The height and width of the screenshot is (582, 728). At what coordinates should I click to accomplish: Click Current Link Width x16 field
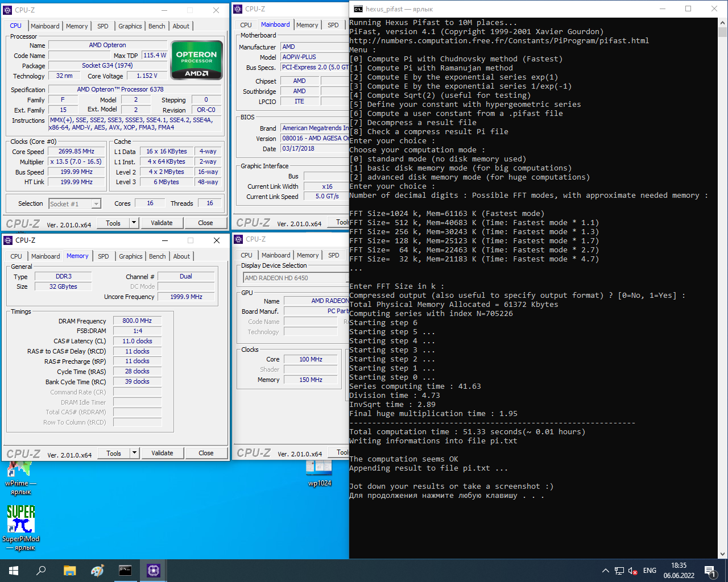click(x=327, y=186)
